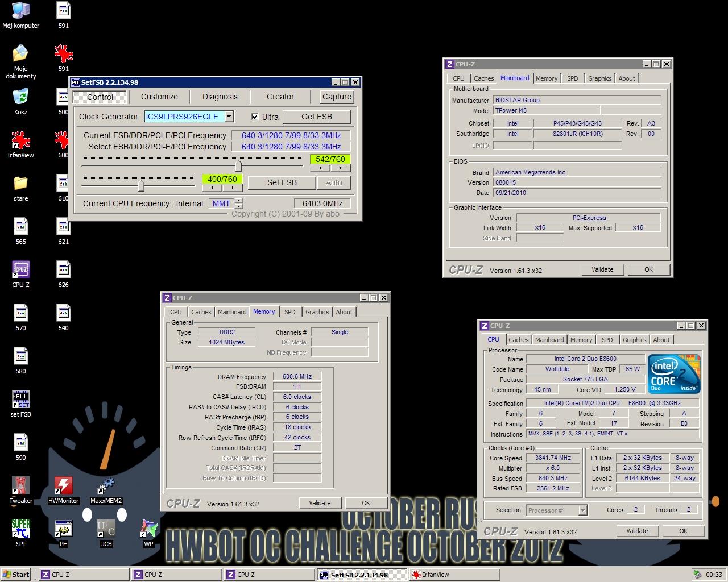Select the 640 file icon

[x=63, y=318]
